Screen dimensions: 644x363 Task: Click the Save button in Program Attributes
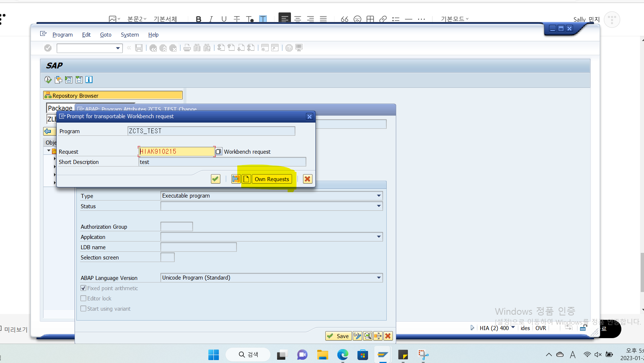point(338,336)
